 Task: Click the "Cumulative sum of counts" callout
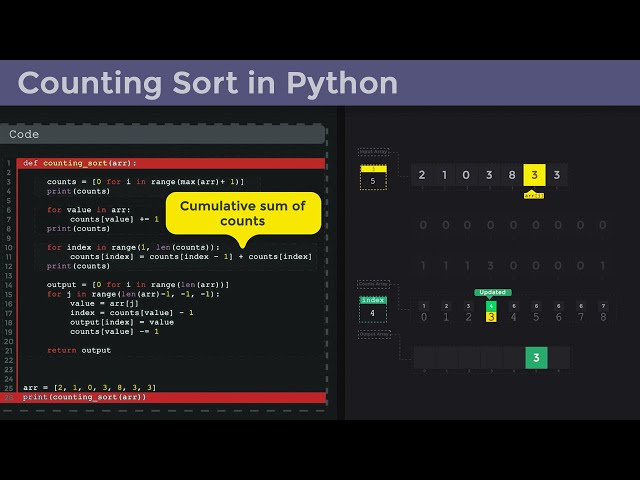pyautogui.click(x=243, y=213)
